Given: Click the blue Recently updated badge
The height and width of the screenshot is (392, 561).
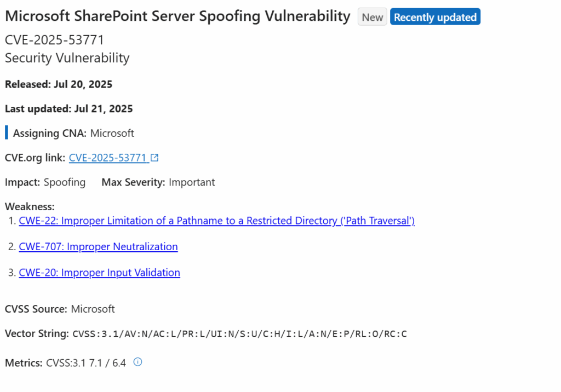Looking at the screenshot, I should pos(435,16).
